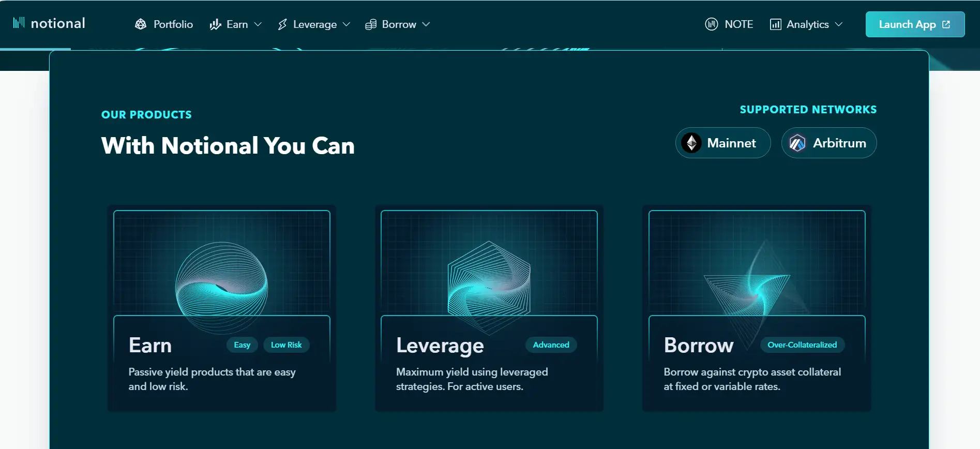Image resolution: width=980 pixels, height=449 pixels.
Task: Select the Over-Collateralized tag on Borrow card
Action: click(802, 345)
